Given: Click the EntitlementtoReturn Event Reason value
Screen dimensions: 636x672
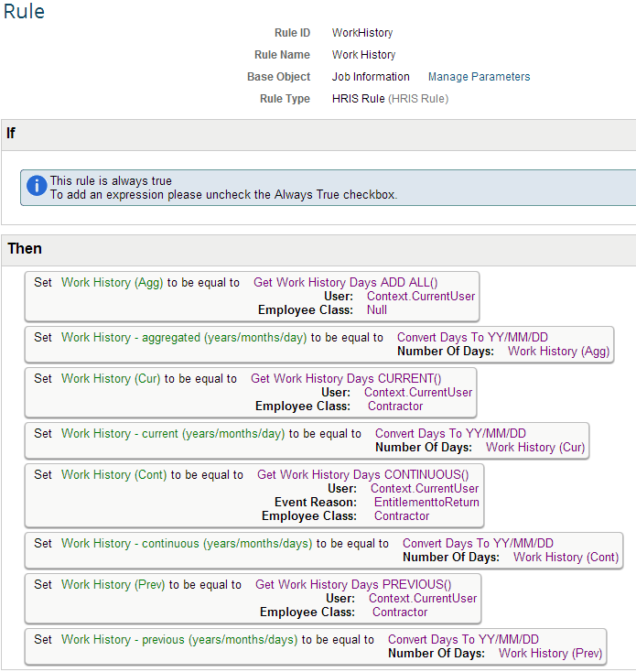Looking at the screenshot, I should tap(426, 502).
